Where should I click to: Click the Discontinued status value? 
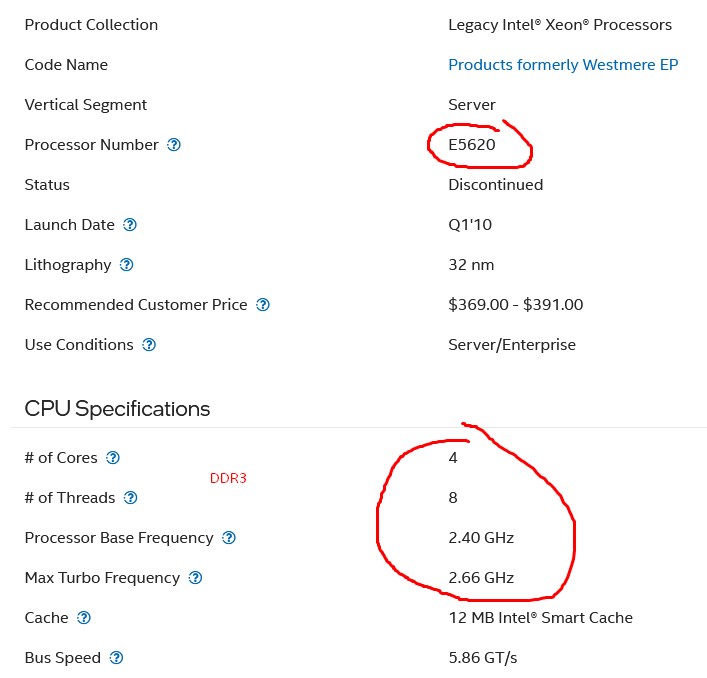tap(496, 185)
